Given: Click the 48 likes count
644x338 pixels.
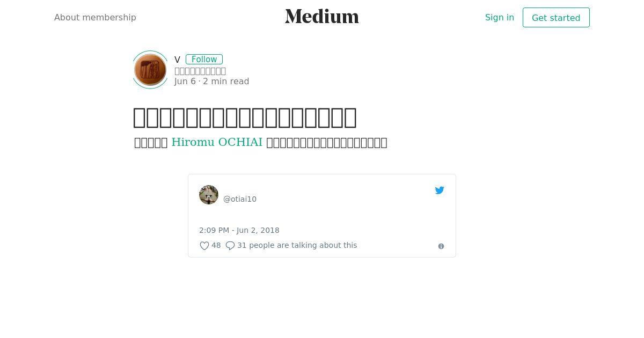Looking at the screenshot, I should click(x=216, y=245).
